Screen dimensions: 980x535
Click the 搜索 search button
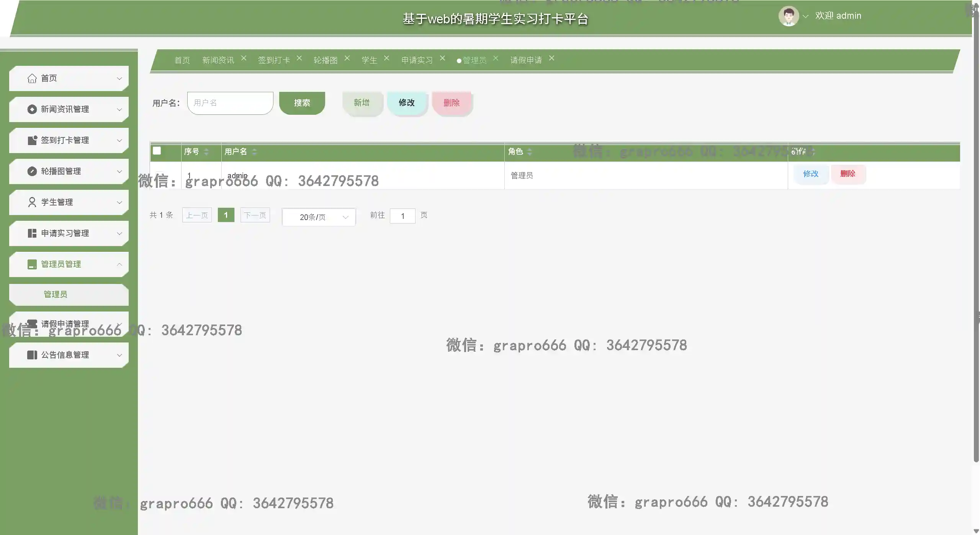302,103
